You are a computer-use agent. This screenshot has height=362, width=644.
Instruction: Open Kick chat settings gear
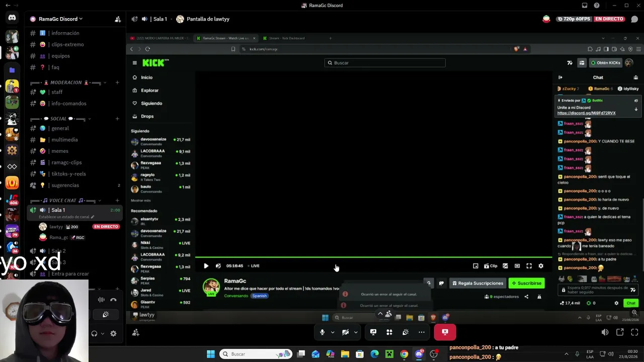616,303
